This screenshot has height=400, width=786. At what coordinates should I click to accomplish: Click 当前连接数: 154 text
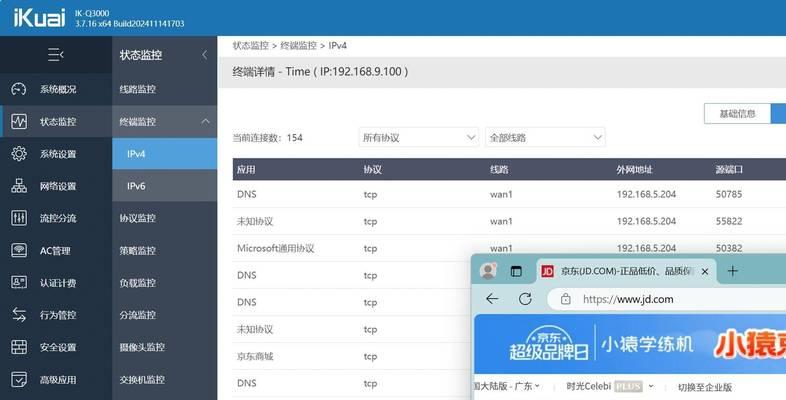tap(267, 138)
